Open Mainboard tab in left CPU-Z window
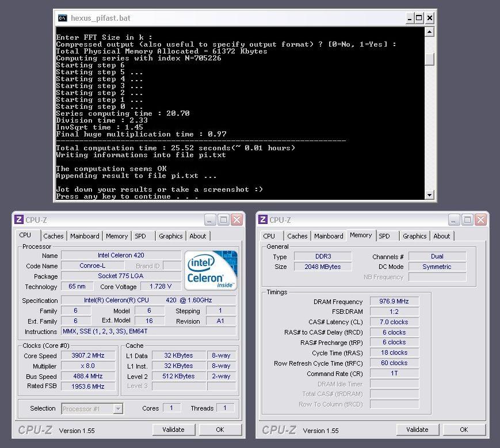The width and height of the screenshot is (500, 448). coord(85,236)
